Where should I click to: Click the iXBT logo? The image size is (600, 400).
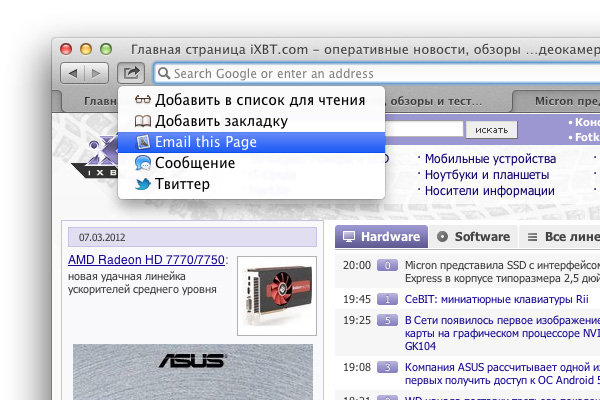(x=95, y=157)
